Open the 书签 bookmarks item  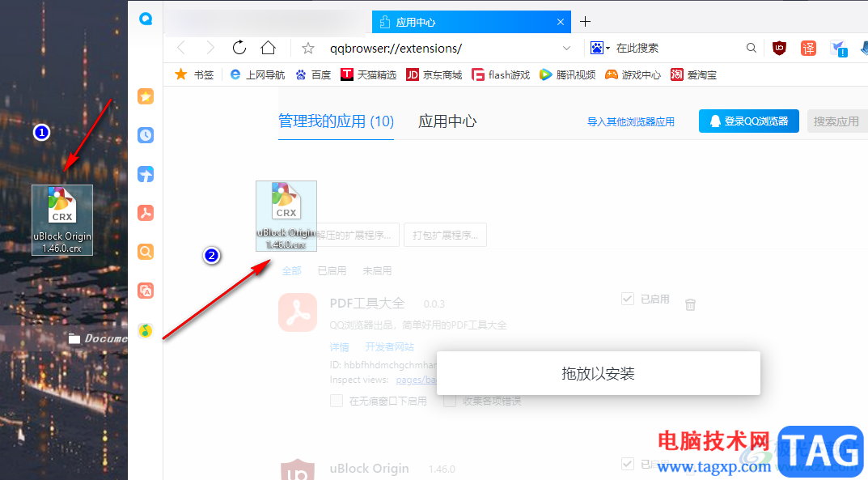194,74
